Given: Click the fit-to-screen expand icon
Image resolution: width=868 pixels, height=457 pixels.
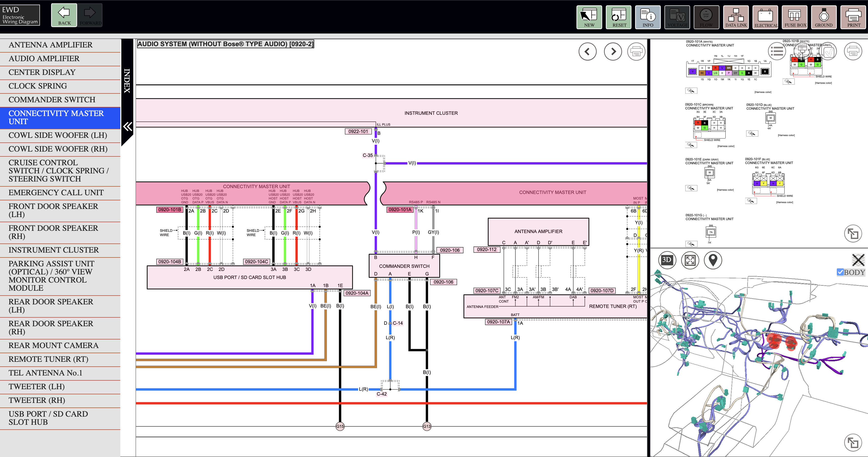Looking at the screenshot, I should pyautogui.click(x=690, y=260).
